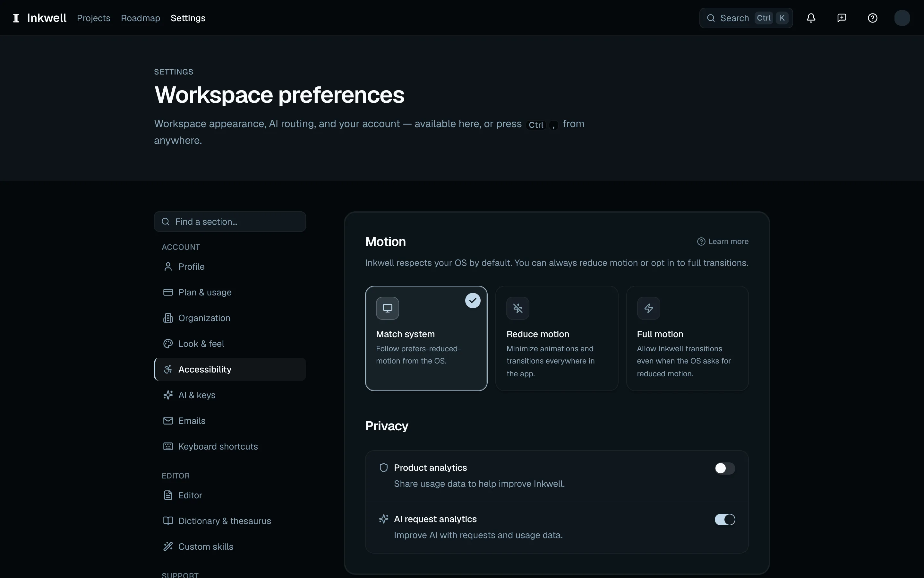Click the Look & feel palette icon
Viewport: 924px width, 578px height.
click(168, 344)
